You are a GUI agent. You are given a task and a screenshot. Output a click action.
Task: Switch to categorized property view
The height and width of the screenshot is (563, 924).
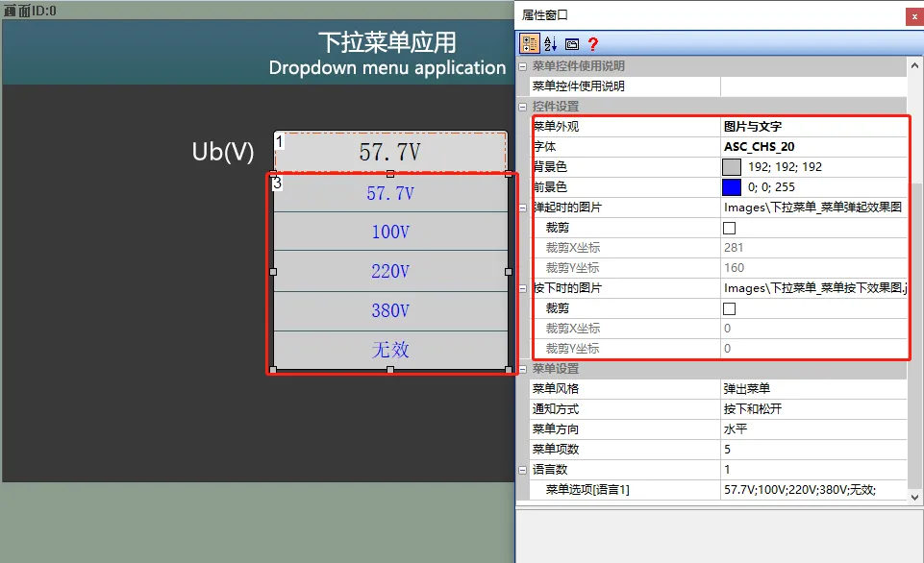coord(530,43)
